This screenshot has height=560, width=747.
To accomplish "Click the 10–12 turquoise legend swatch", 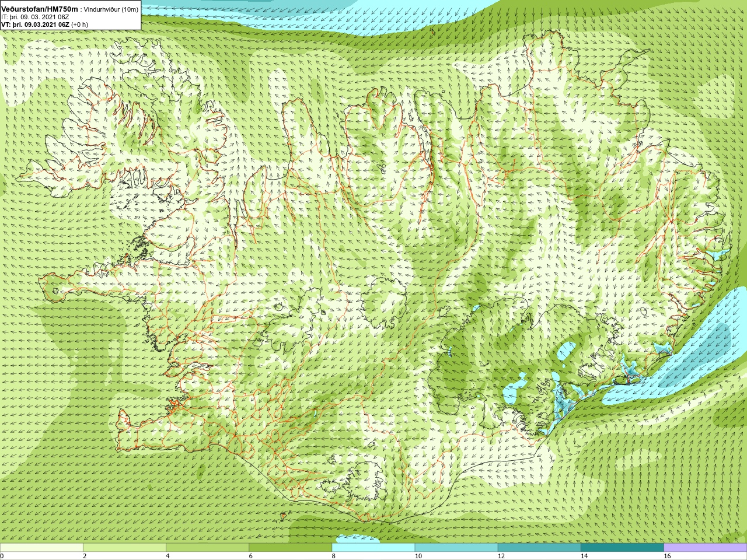I will click(x=456, y=548).
